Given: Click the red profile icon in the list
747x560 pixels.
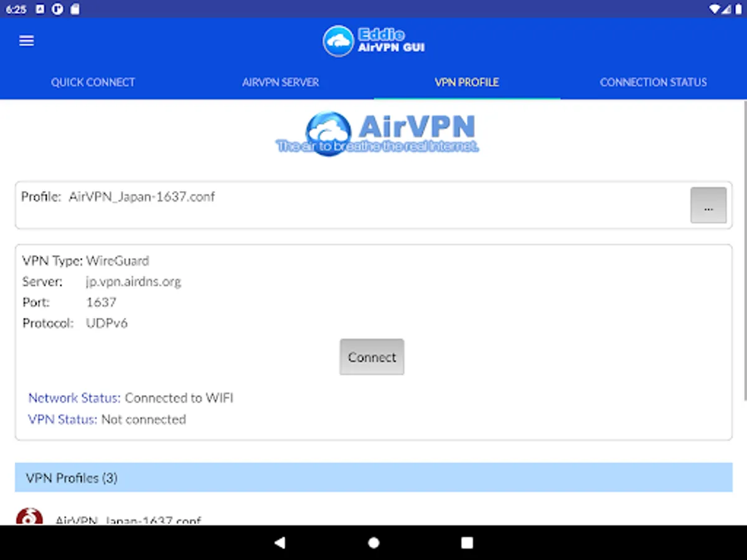Looking at the screenshot, I should coord(29,516).
